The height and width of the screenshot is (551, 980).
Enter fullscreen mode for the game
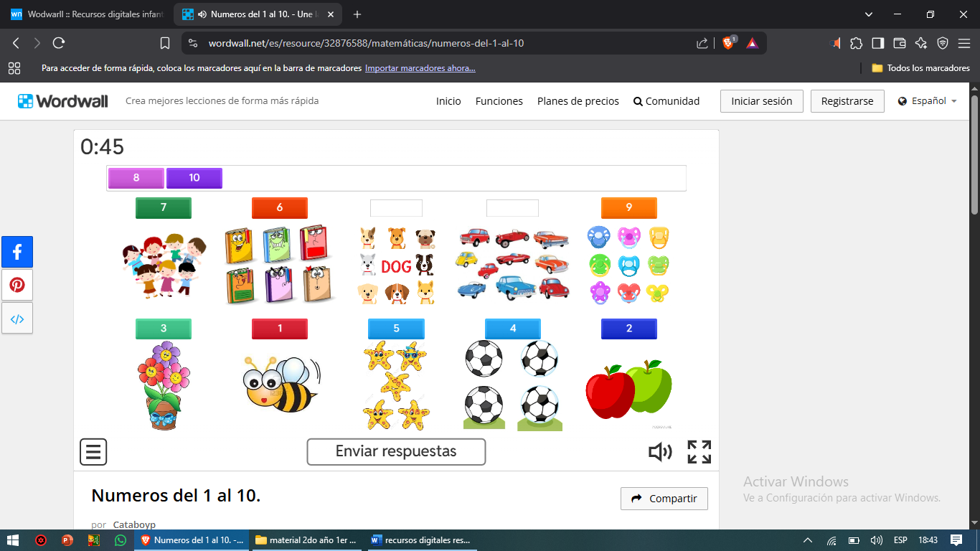(x=699, y=452)
